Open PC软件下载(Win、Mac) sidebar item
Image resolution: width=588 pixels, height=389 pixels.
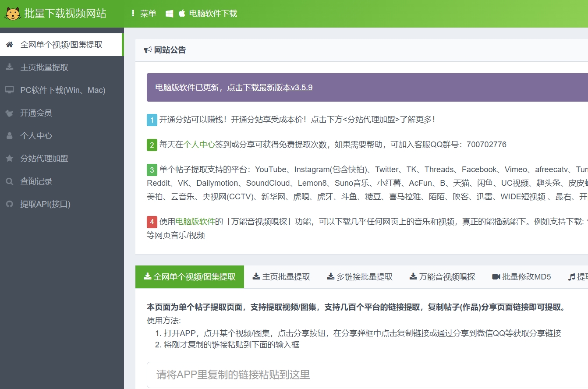[62, 90]
